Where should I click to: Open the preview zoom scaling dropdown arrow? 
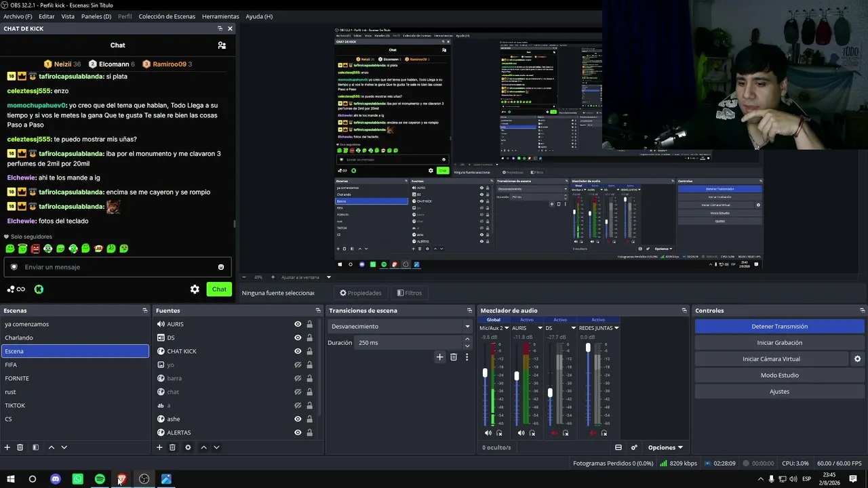[x=329, y=277]
